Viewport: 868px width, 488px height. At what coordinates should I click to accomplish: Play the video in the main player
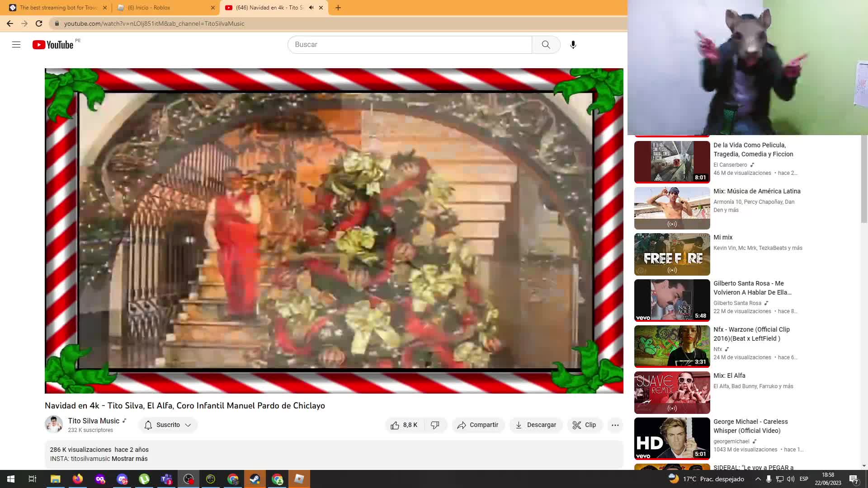pos(334,231)
